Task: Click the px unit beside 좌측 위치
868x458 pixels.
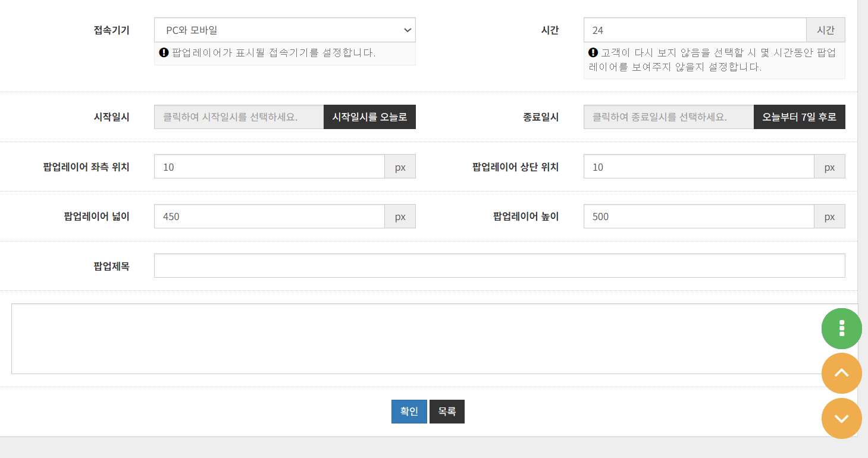Action: click(400, 167)
